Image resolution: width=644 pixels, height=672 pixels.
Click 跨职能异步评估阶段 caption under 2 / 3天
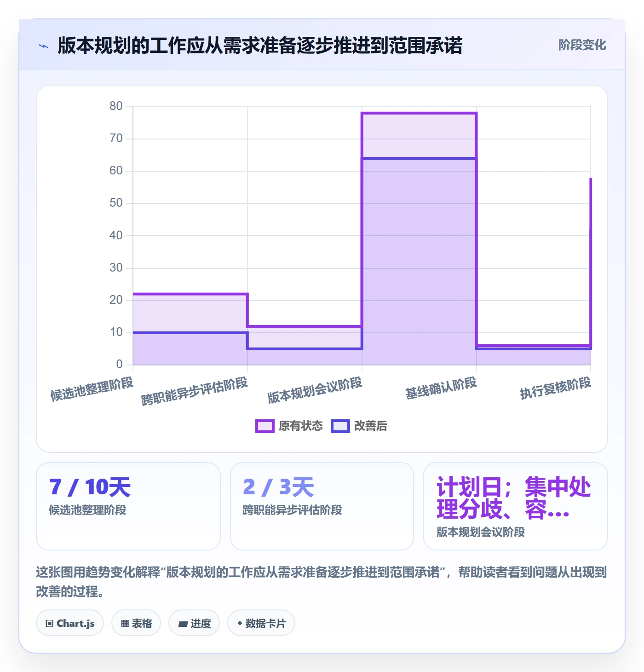pos(293,510)
